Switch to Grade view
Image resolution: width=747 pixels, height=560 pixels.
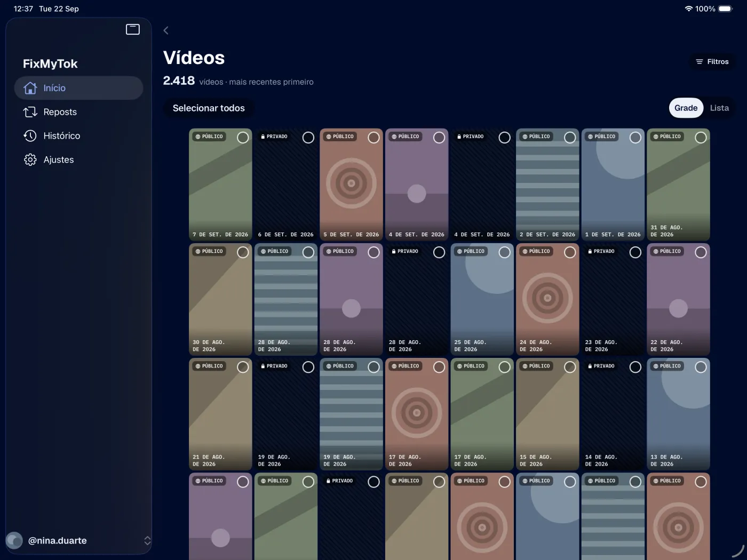[x=686, y=108]
